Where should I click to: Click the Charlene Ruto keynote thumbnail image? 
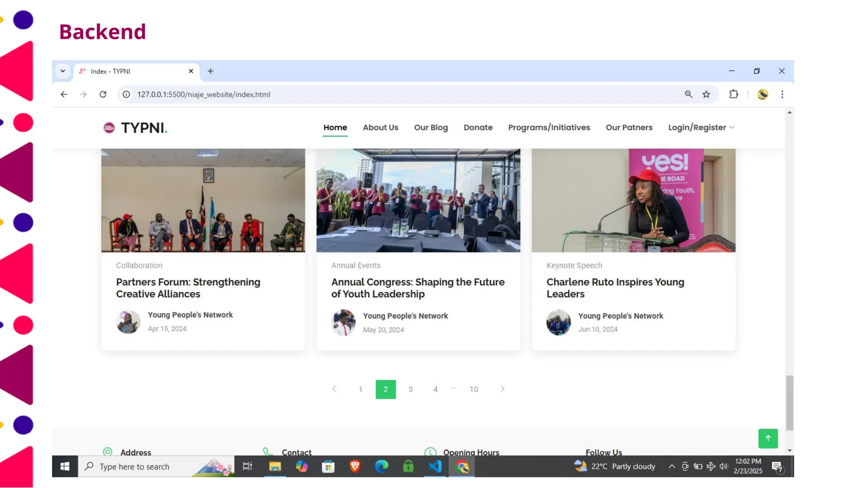tap(634, 200)
